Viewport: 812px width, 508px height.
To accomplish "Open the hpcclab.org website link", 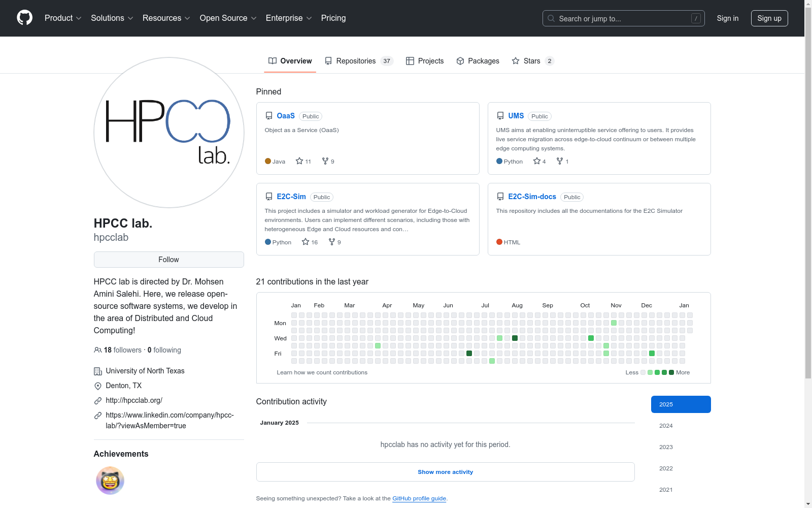I will coord(134,400).
